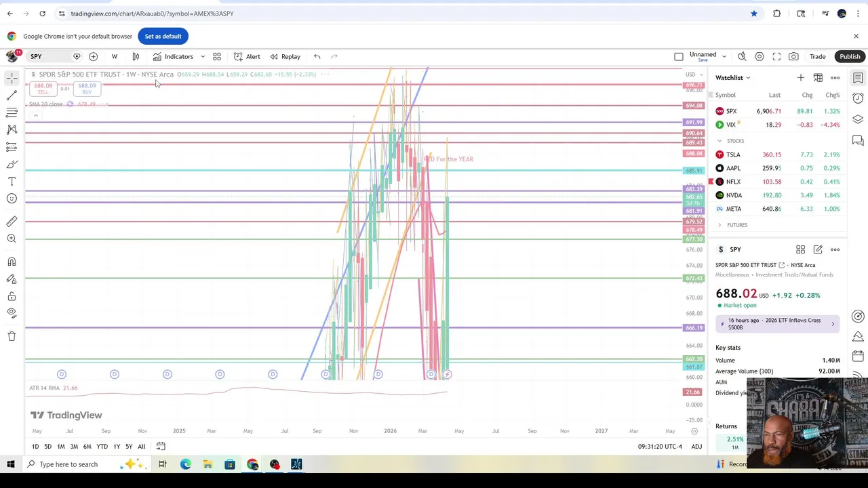Viewport: 868px width, 488px height.
Task: Switch chart range to 5D
Action: pos(47,447)
